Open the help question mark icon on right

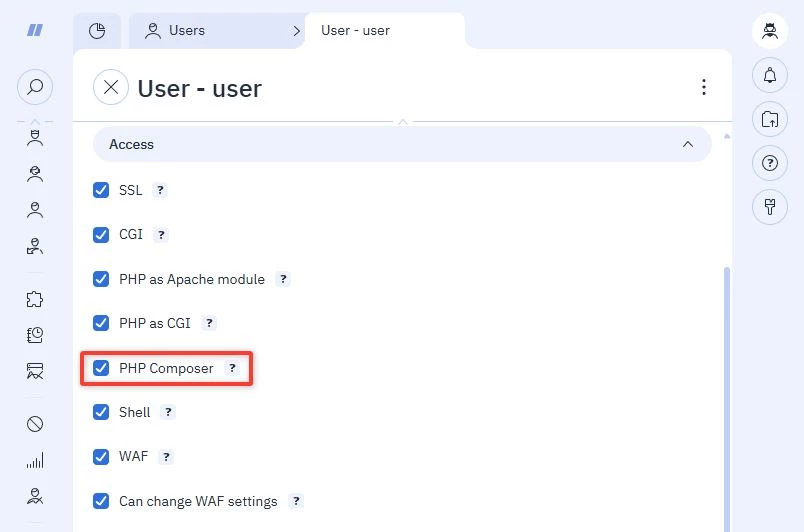click(x=770, y=163)
